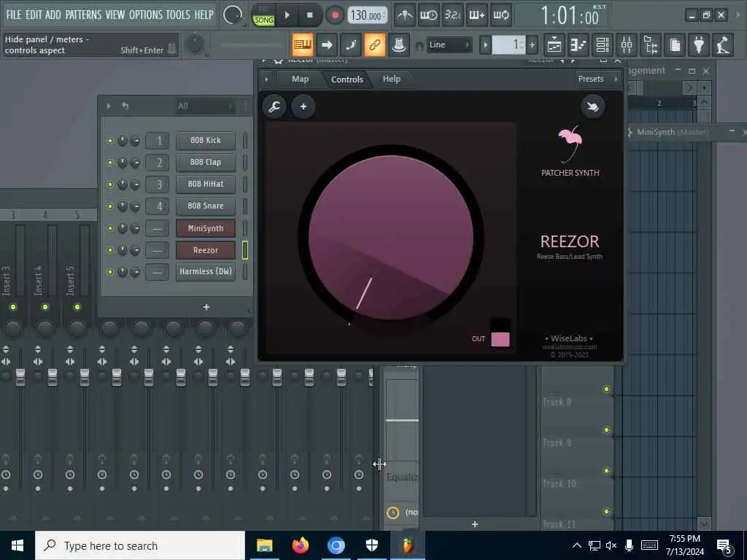Viewport: 747px width, 560px height.
Task: Open the Line snap dropdown
Action: (449, 44)
